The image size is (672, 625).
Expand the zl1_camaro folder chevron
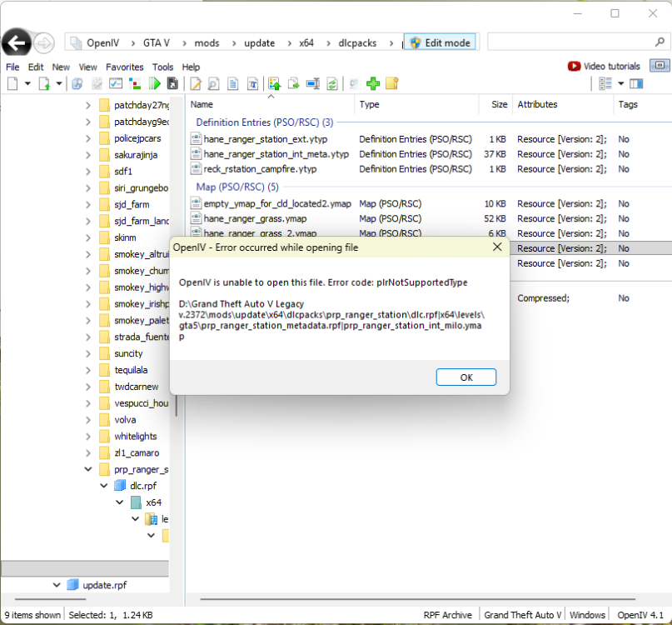88,453
